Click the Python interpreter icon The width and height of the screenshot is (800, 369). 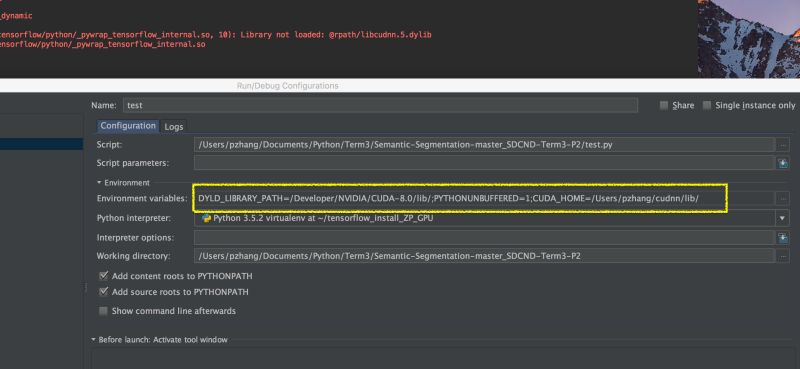coord(207,218)
